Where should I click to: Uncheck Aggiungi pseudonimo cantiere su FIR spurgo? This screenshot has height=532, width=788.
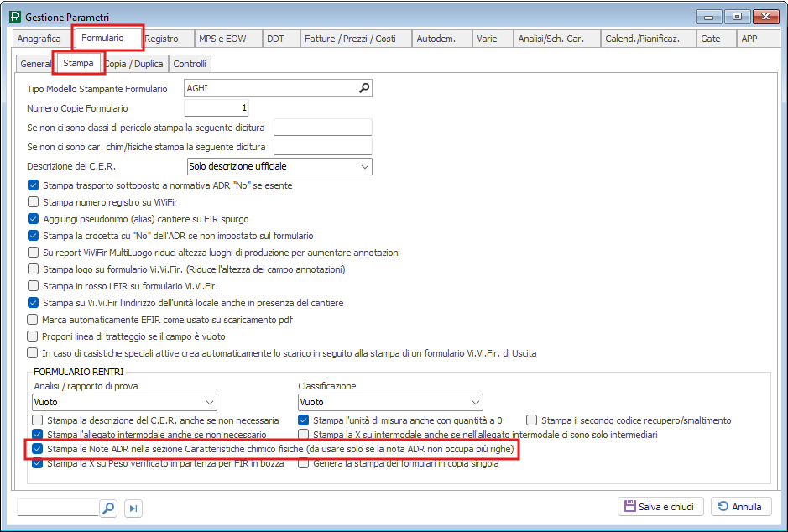(34, 219)
